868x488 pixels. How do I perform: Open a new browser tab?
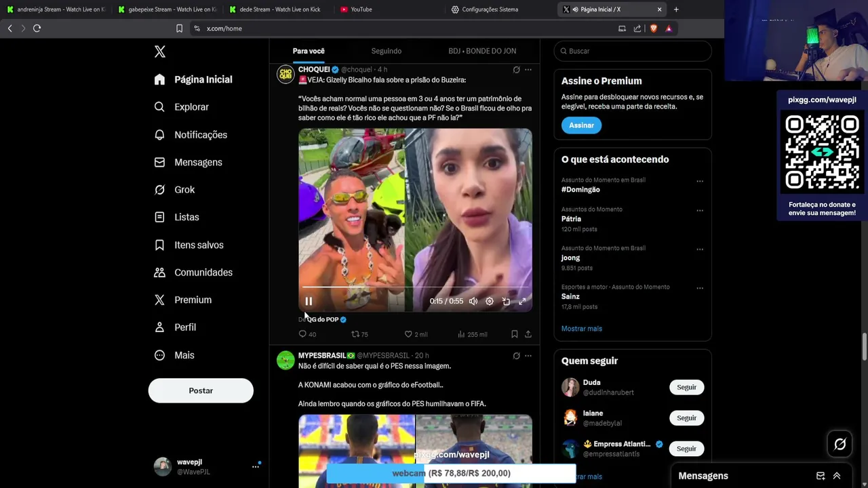click(676, 9)
